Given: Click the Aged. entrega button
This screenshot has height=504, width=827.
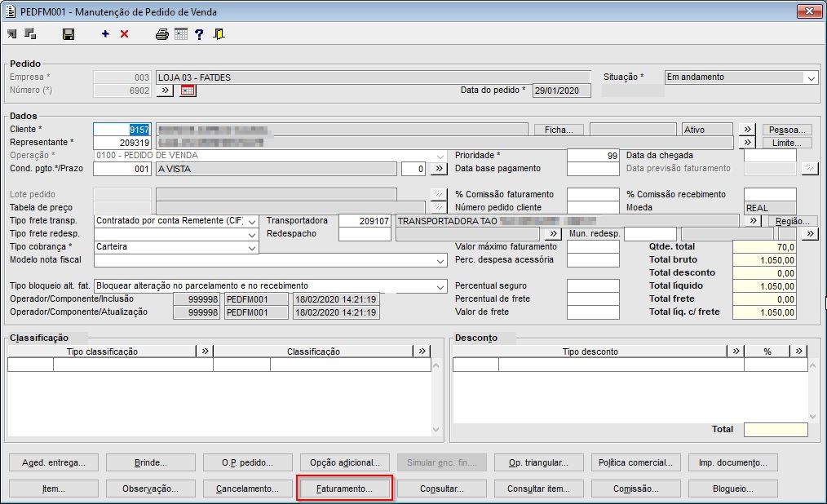Looking at the screenshot, I should [x=54, y=462].
